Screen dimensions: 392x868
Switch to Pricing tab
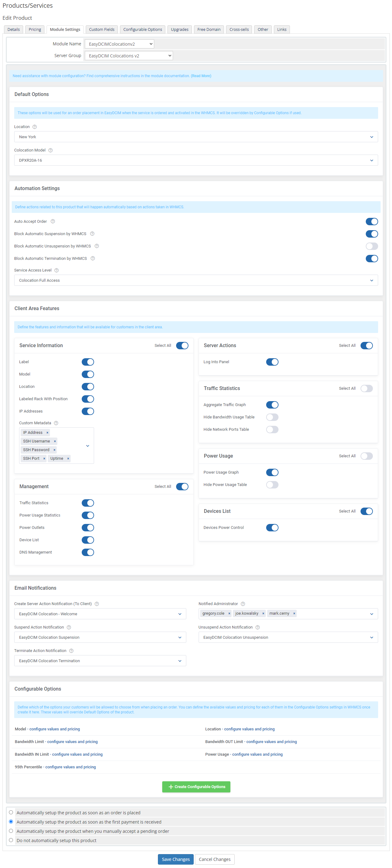pos(35,29)
